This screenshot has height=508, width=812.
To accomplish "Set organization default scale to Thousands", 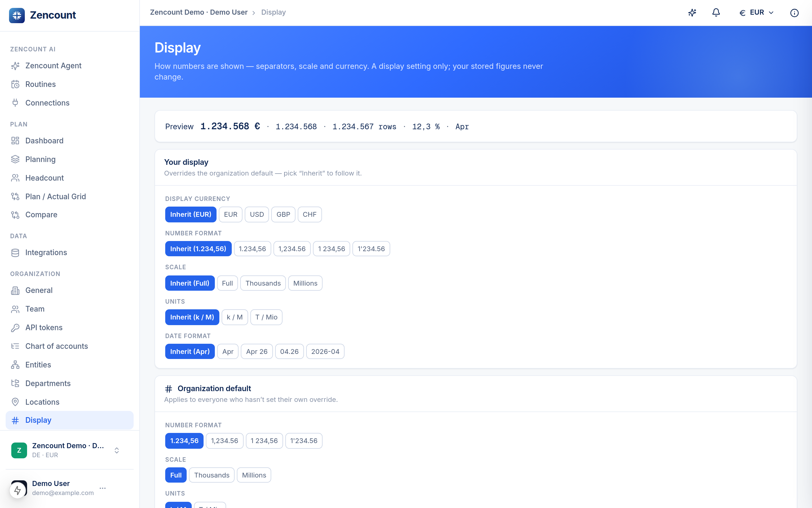I will click(x=212, y=475).
